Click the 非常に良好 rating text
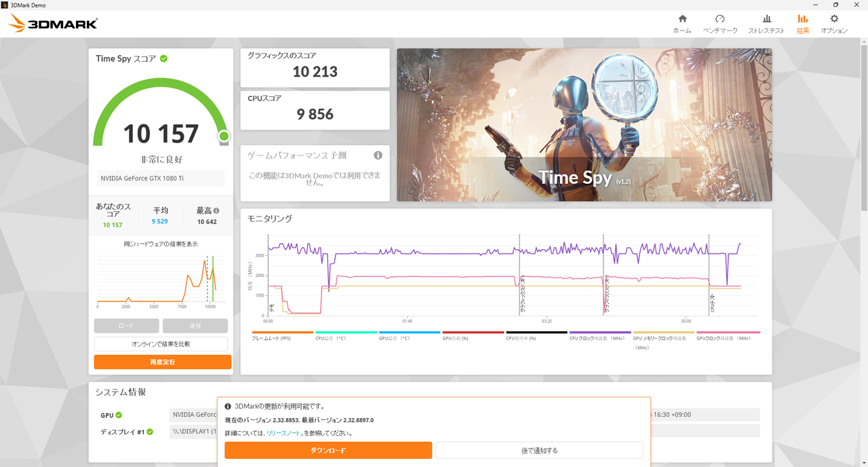This screenshot has height=467, width=868. [161, 160]
